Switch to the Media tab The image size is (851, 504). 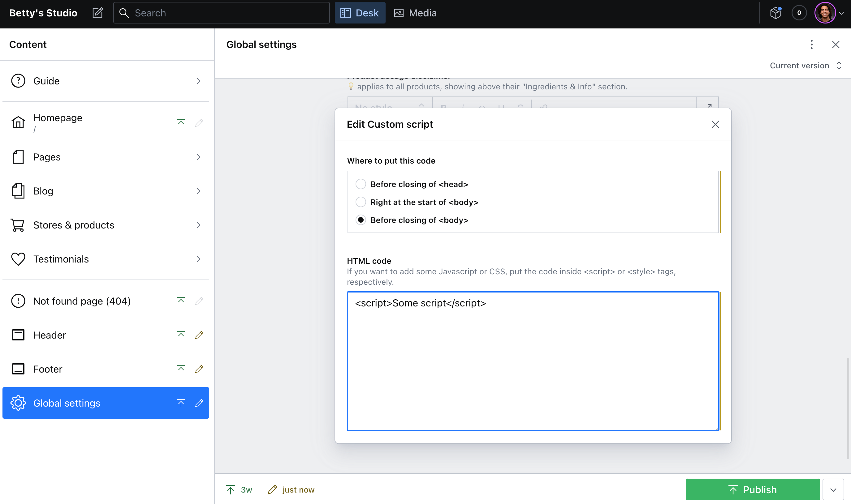pyautogui.click(x=415, y=13)
